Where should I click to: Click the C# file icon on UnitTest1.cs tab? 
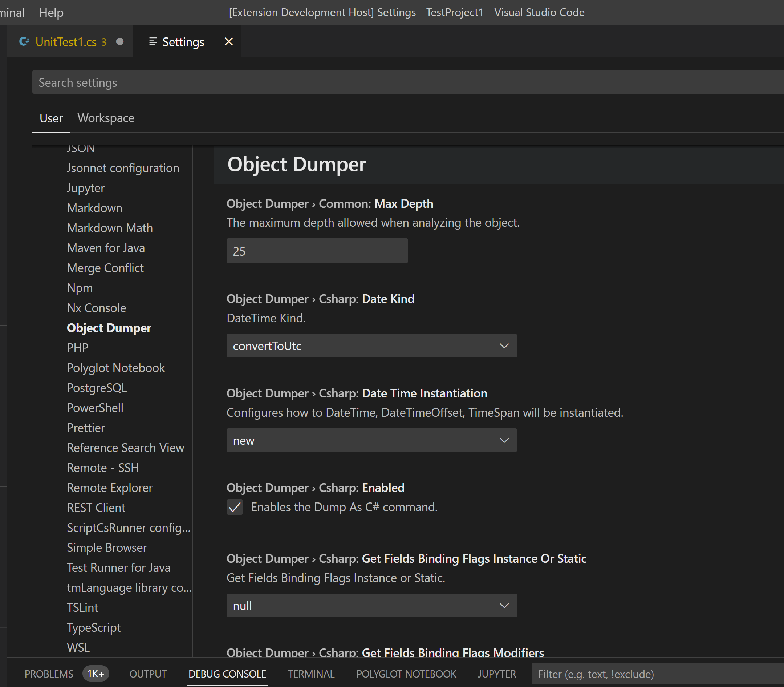(x=24, y=41)
